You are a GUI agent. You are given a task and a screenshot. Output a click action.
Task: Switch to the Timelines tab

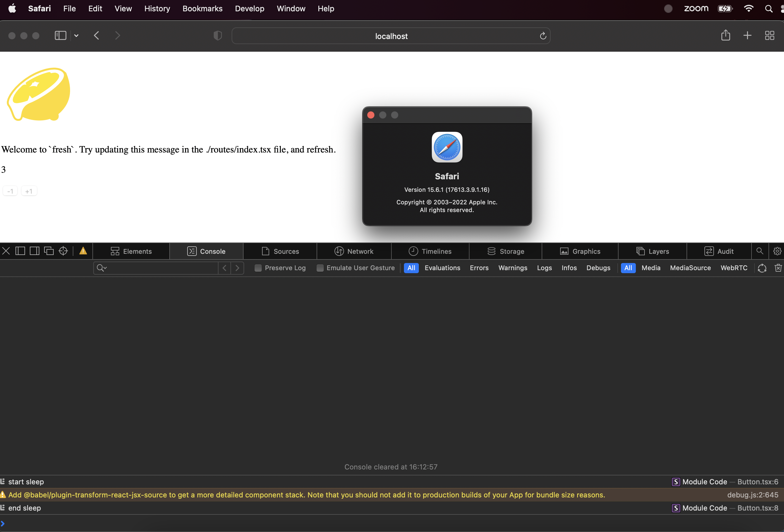[x=430, y=251]
